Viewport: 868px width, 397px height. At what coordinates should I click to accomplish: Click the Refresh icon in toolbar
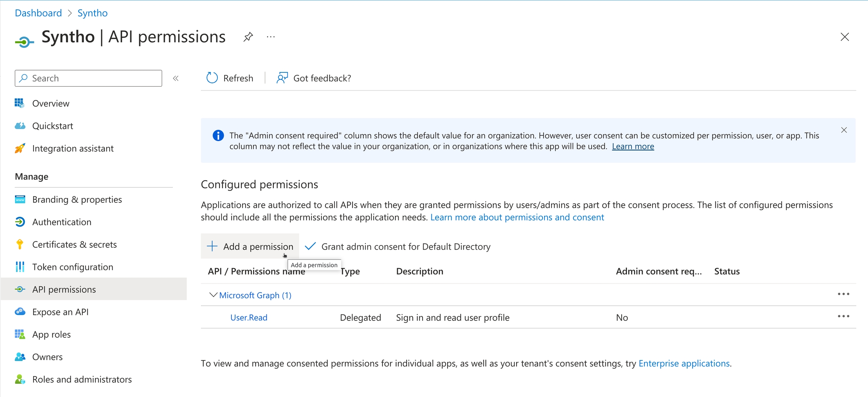[x=212, y=78]
